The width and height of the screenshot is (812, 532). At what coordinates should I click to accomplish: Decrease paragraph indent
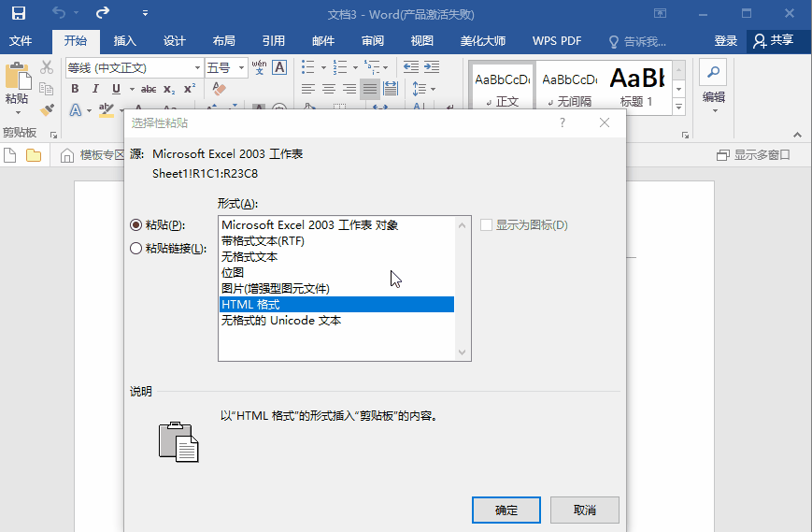[411, 67]
